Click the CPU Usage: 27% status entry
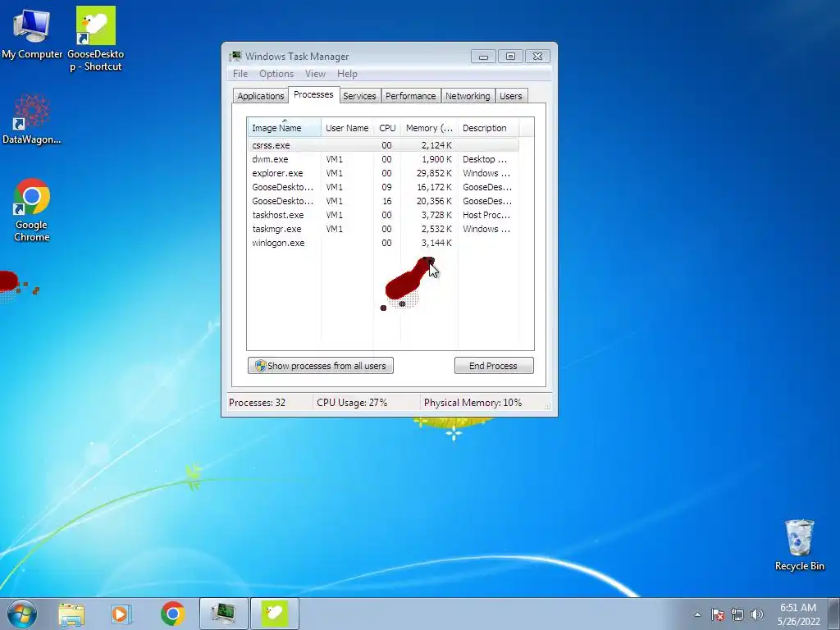The width and height of the screenshot is (840, 630). [352, 402]
